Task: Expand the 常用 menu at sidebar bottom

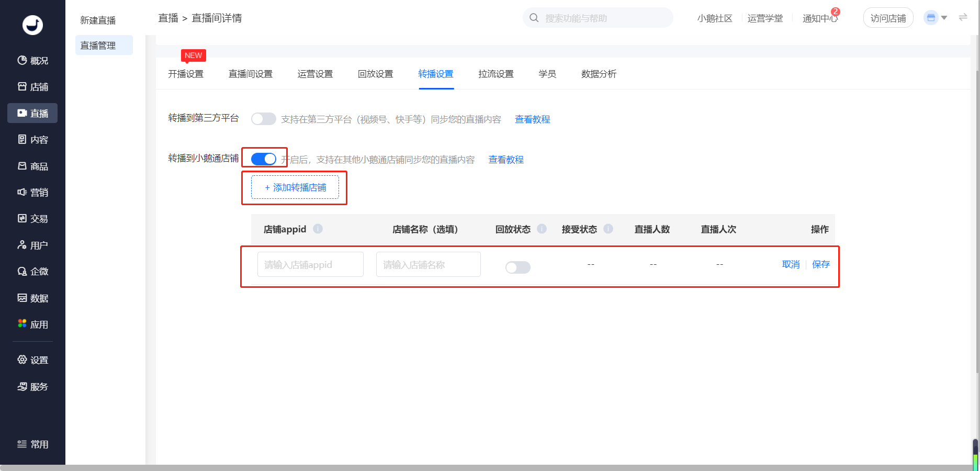Action: pos(32,444)
